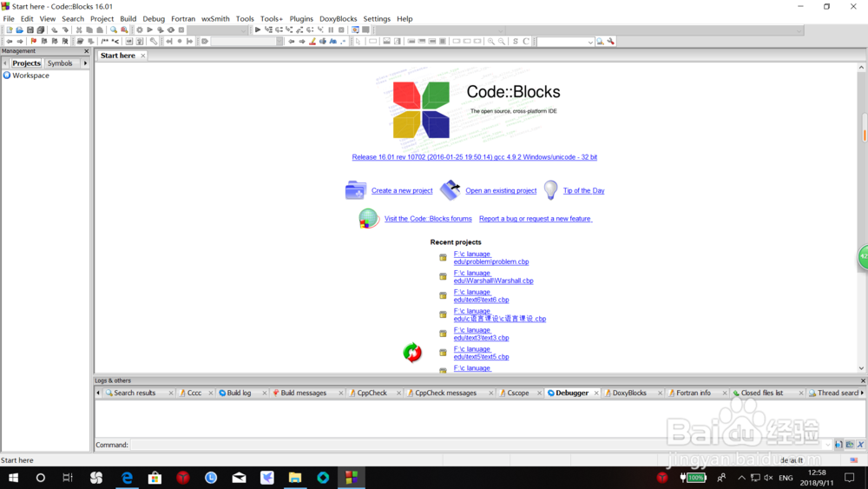Click the Jump back arrow icon
Viewport: 868px width, 489px height.
[x=10, y=42]
